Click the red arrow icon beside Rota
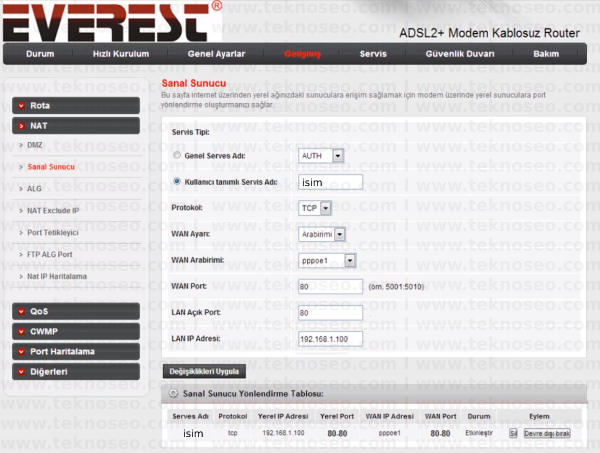Image resolution: width=600 pixels, height=453 pixels. (21, 106)
